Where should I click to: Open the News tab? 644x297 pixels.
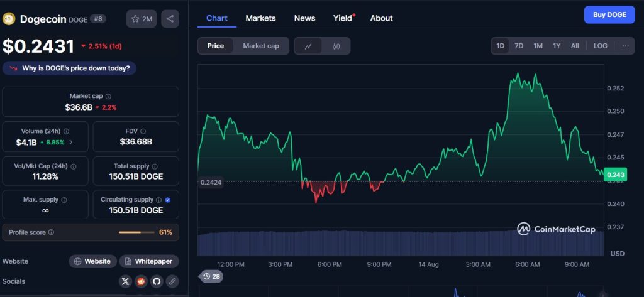pyautogui.click(x=305, y=18)
